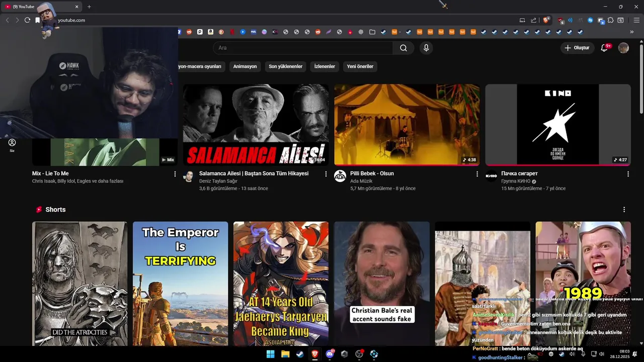Select the macera oyunları filter chip
Screen dimensions: 644x362
coord(201,66)
